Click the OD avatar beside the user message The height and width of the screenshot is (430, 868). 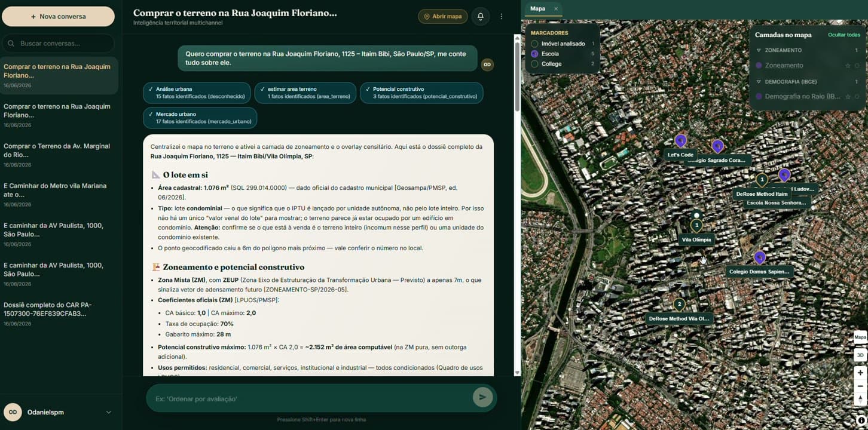tap(487, 64)
